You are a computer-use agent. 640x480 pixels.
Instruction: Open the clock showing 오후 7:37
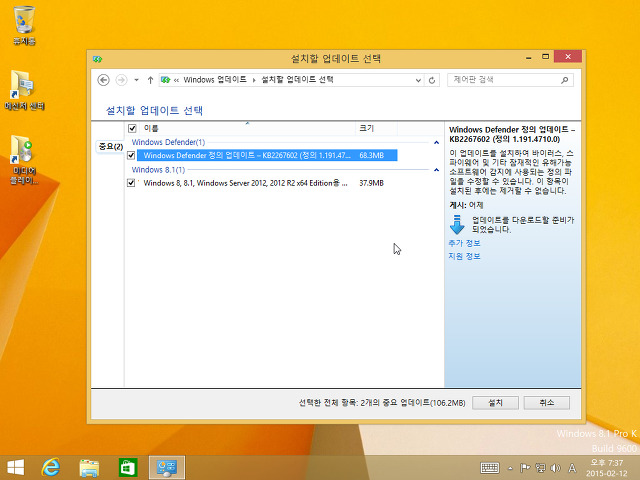click(608, 468)
